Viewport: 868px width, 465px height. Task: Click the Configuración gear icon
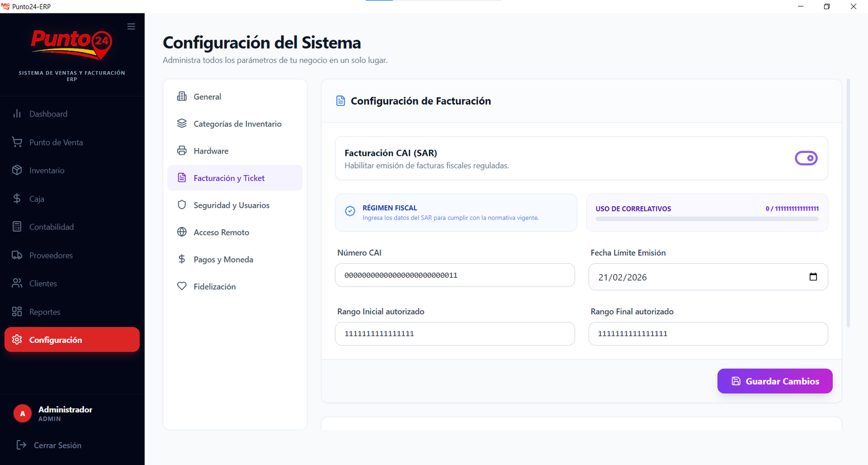(x=17, y=340)
